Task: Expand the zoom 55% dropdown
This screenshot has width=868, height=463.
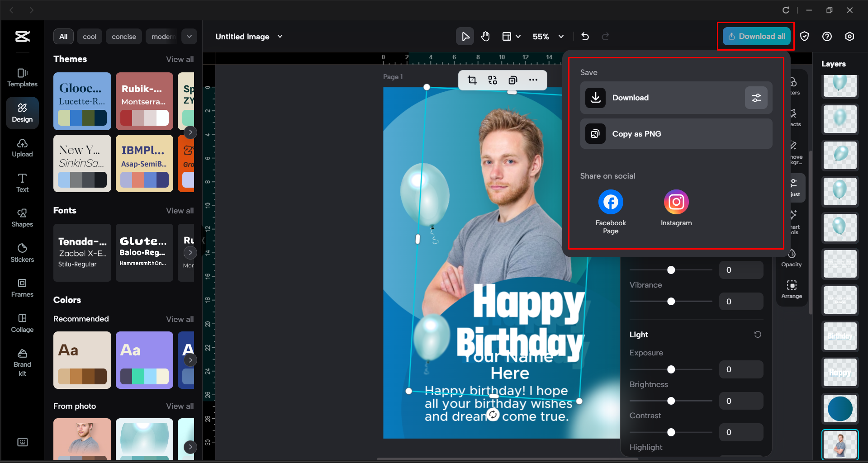Action: tap(561, 37)
